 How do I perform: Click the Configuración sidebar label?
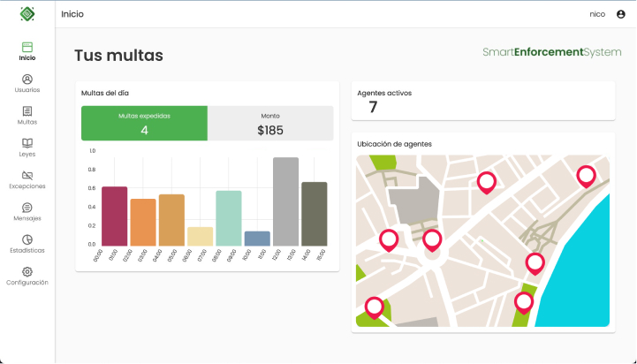coord(27,283)
